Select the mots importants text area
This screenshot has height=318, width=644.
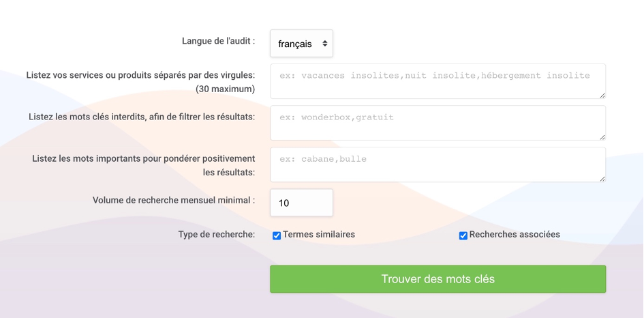click(x=438, y=164)
